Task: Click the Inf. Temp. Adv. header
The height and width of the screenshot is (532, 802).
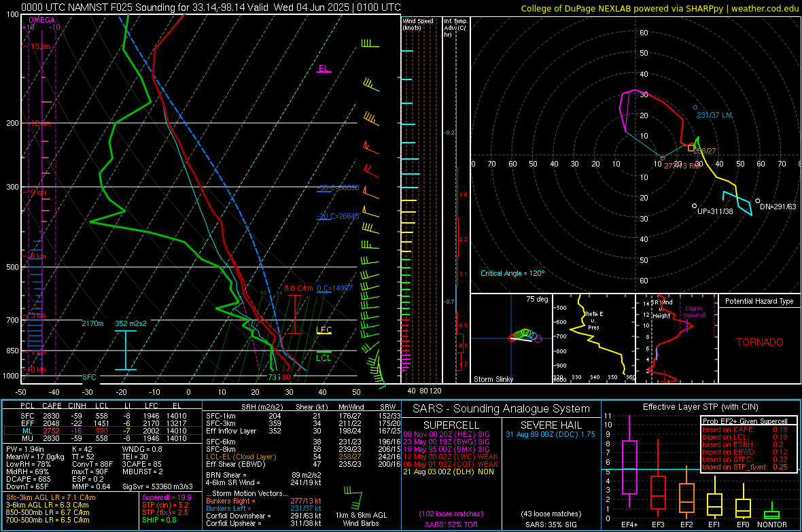Action: pos(455,28)
